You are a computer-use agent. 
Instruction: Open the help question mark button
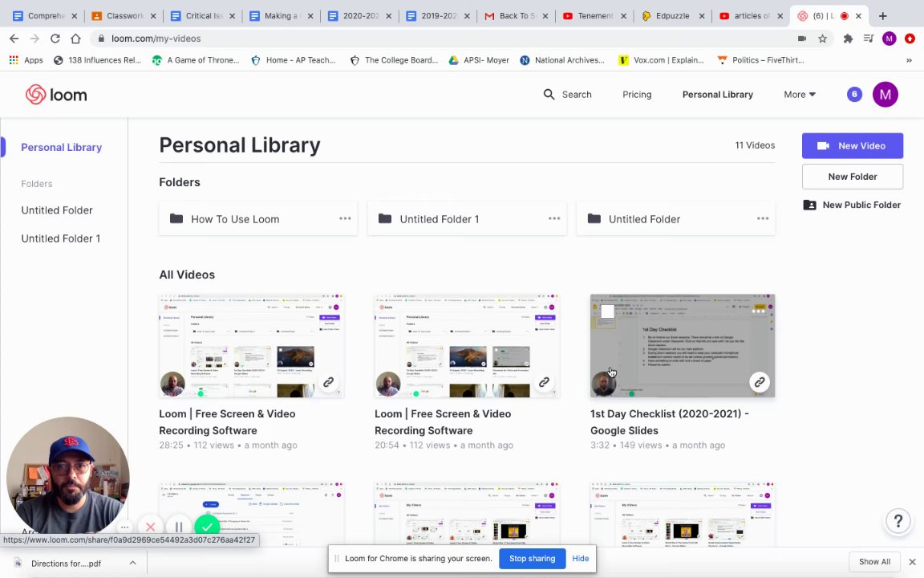898,521
